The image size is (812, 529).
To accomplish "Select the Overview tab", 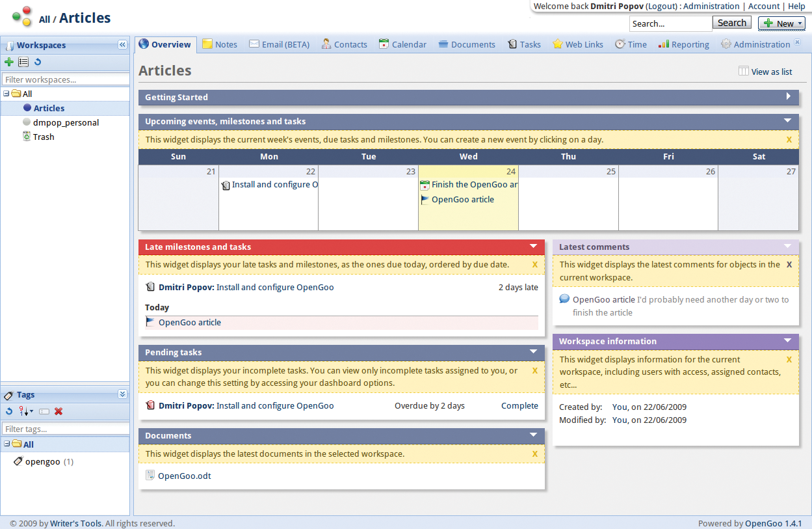I will [x=165, y=44].
